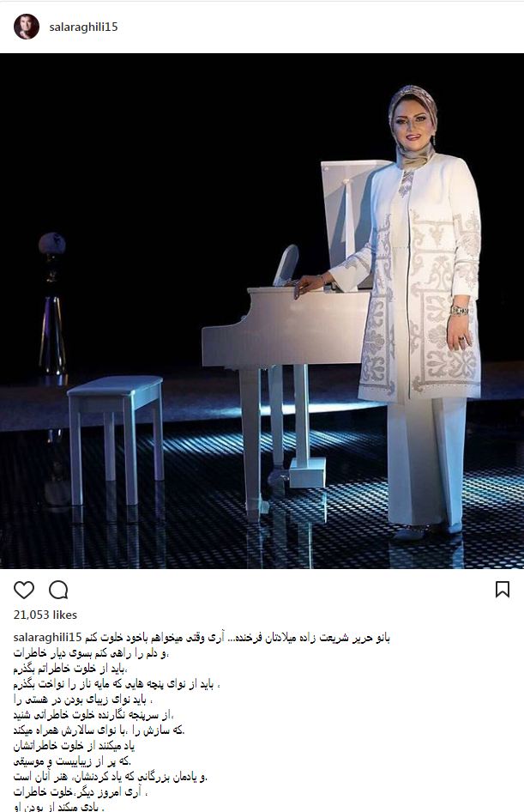Viewport: 524px width, 812px height.
Task: View the 21,053 likes list
Action: (45, 615)
